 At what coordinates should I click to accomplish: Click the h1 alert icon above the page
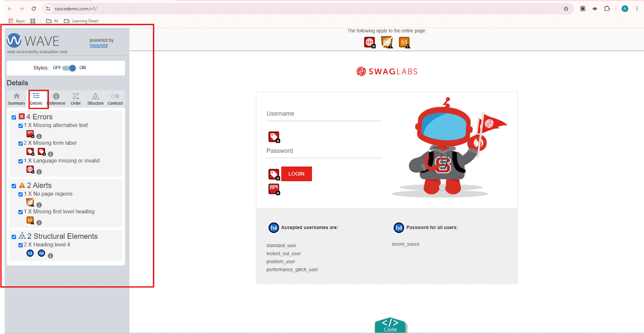[404, 42]
